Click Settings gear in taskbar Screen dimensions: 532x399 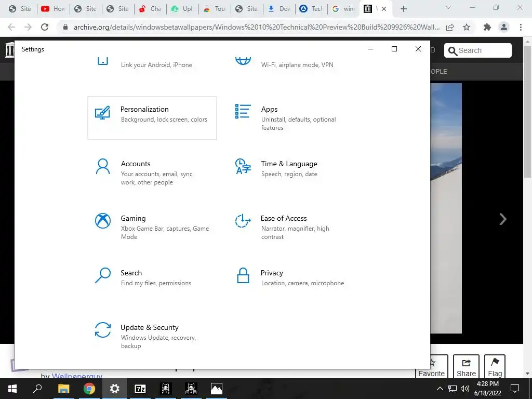(115, 389)
